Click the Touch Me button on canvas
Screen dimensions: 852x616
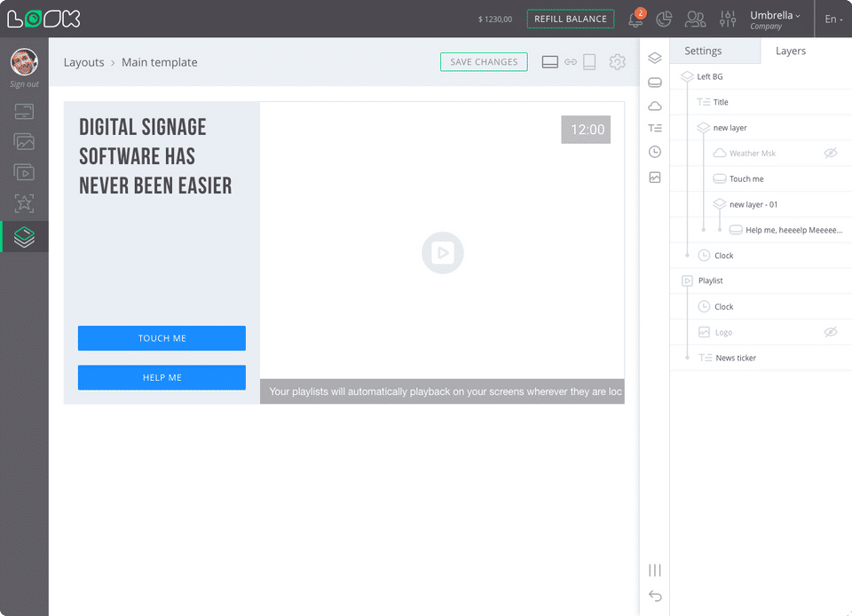tap(162, 338)
